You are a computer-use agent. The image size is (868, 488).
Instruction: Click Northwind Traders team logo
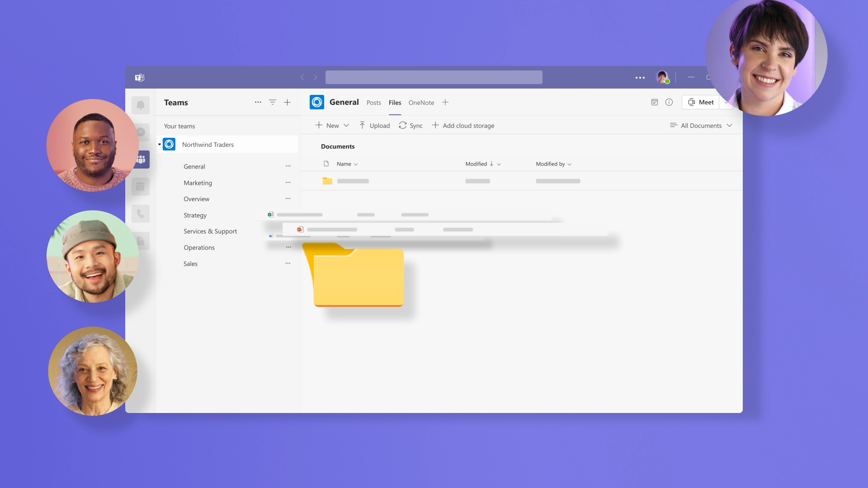[169, 145]
